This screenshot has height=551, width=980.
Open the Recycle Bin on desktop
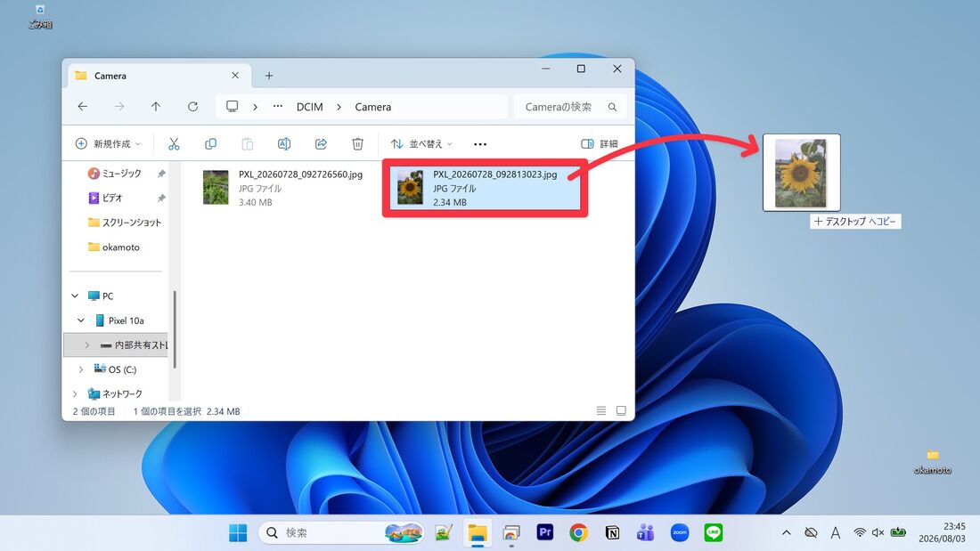pos(40,16)
